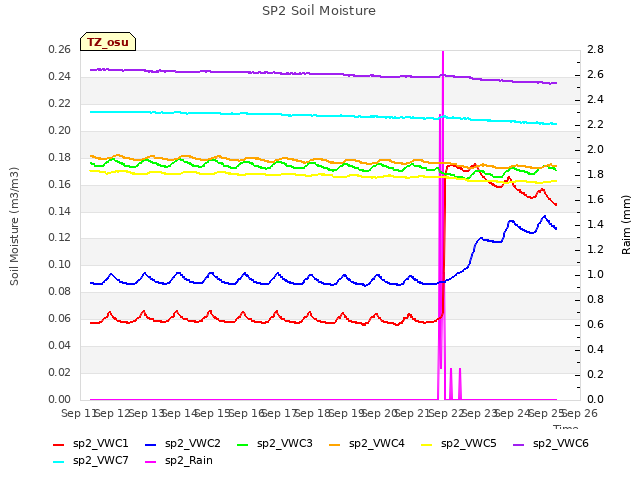Image resolution: width=640 pixels, height=480 pixels.
Task: Click the 2.8 right axis tick label
Action: coord(595,49)
